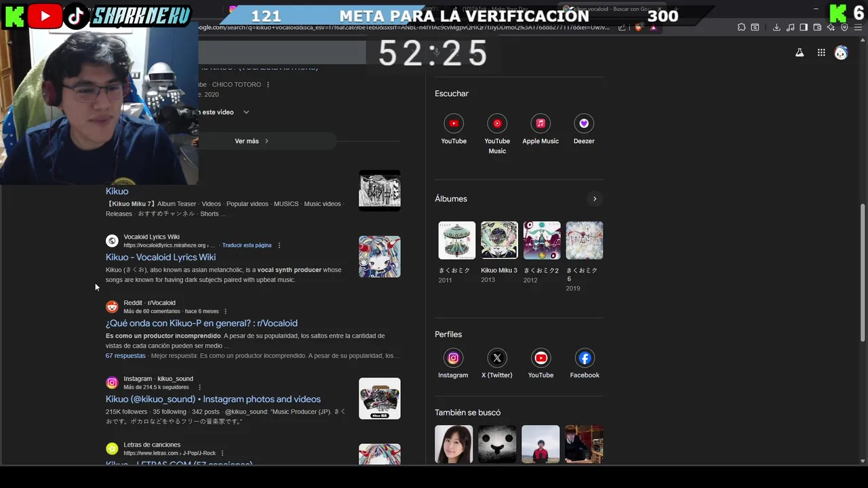The image size is (868, 488).
Task: Open thumbnail beside Kikuo YouTube result
Action: (x=380, y=190)
